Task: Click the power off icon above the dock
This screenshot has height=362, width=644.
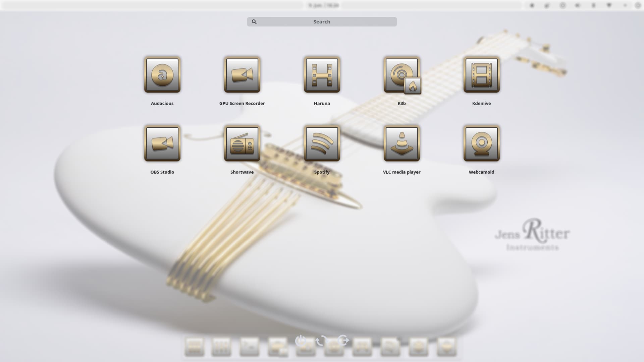Action: point(301,341)
